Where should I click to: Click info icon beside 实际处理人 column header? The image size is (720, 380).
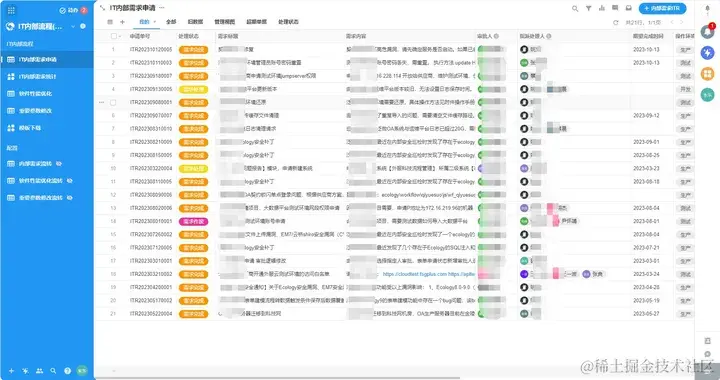pyautogui.click(x=549, y=36)
